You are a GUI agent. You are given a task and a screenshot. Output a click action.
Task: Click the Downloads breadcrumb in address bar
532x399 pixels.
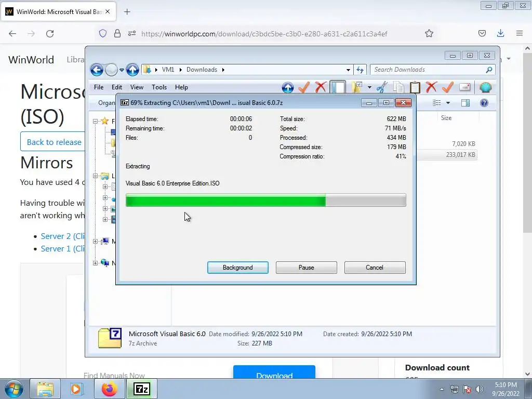click(x=202, y=70)
